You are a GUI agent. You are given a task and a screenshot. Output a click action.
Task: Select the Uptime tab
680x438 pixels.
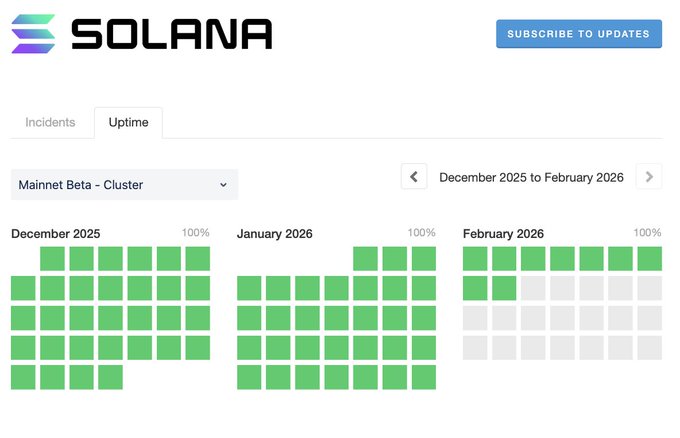pos(128,122)
